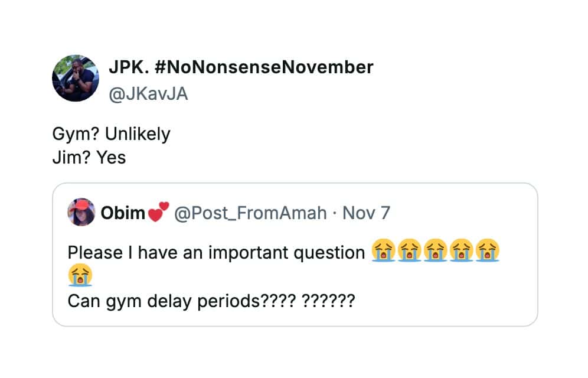Open the Obim display name
Image resolution: width=588 pixels, height=378 pixels.
tap(123, 213)
